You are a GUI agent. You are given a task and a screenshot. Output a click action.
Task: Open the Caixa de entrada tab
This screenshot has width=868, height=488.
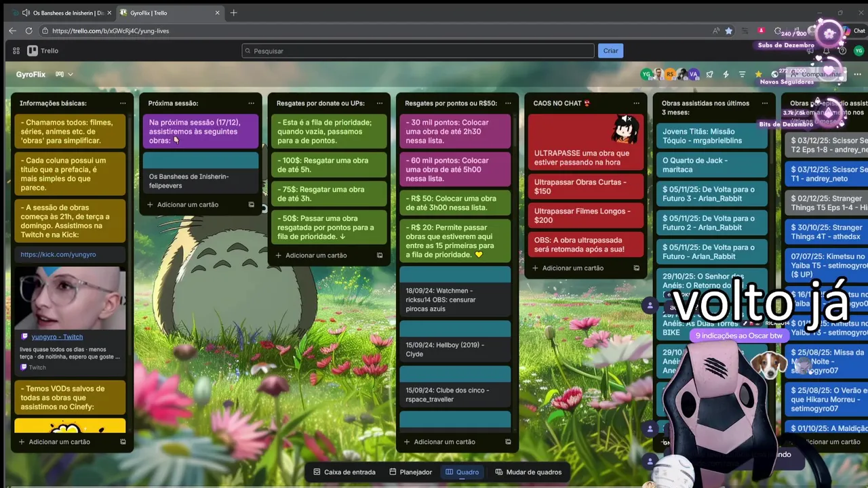coord(344,472)
